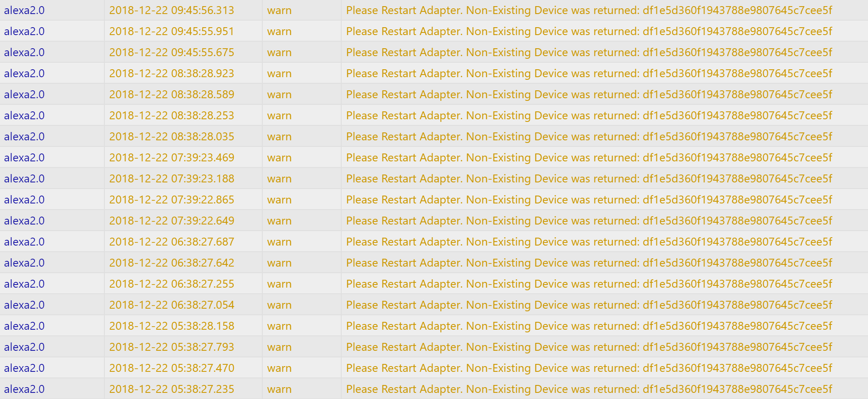
Task: Click the message text at 05:38:28.158
Action: [589, 326]
